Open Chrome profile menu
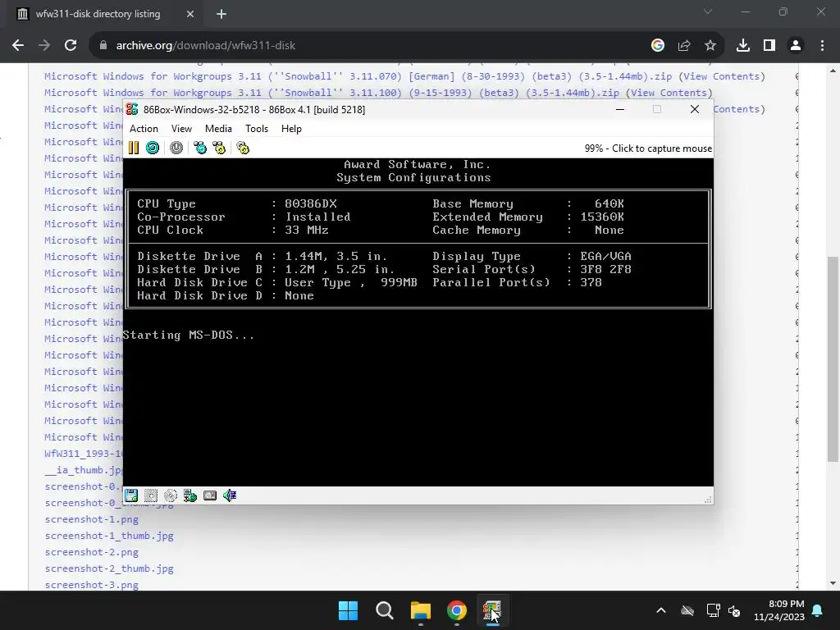Screen dimensions: 840x630 pos(796,46)
